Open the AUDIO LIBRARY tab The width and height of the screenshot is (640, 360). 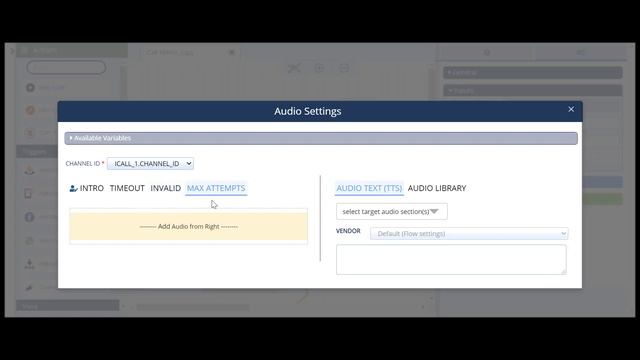437,188
